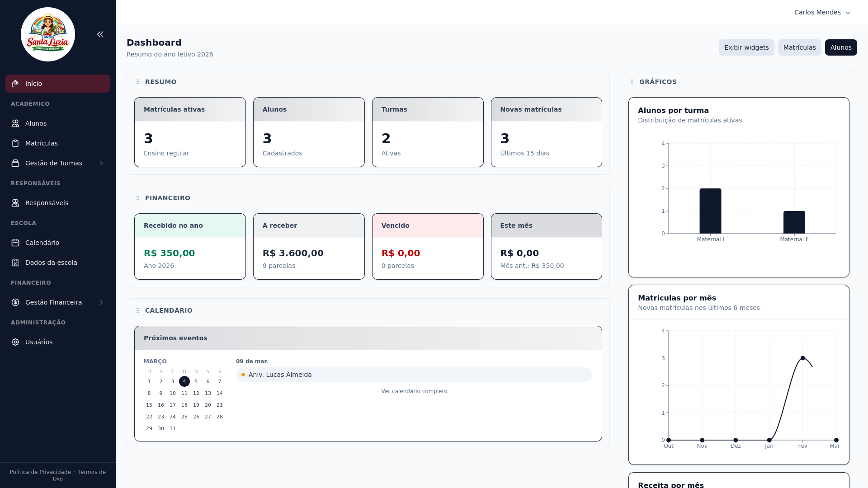Switch to the Matrículas view toggle
Image resolution: width=868 pixels, height=488 pixels.
coord(799,47)
